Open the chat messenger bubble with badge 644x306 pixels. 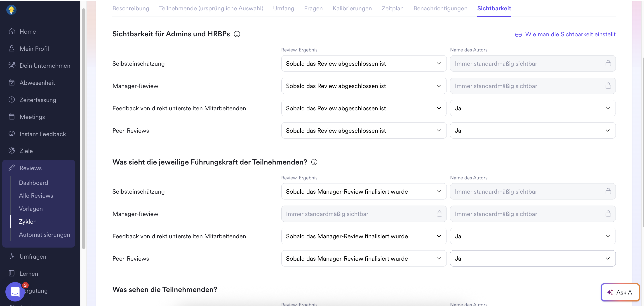15,292
